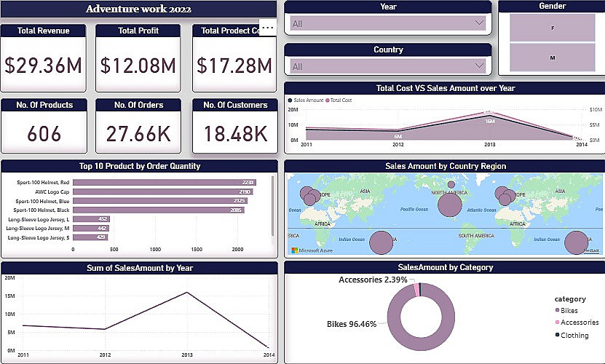
Task: Select the Sport-100 Helmet, Blue bar
Action: [160, 201]
